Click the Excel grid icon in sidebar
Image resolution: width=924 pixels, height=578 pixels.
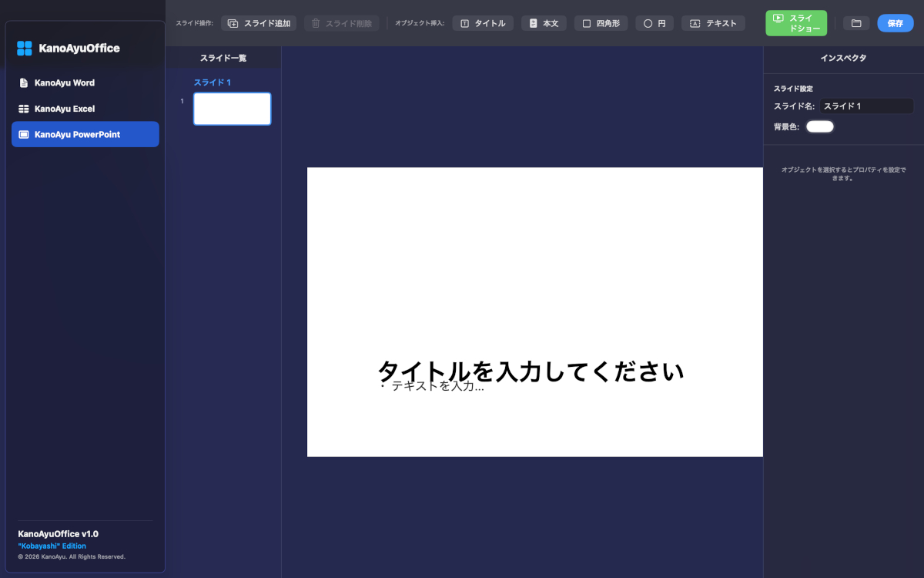[24, 109]
